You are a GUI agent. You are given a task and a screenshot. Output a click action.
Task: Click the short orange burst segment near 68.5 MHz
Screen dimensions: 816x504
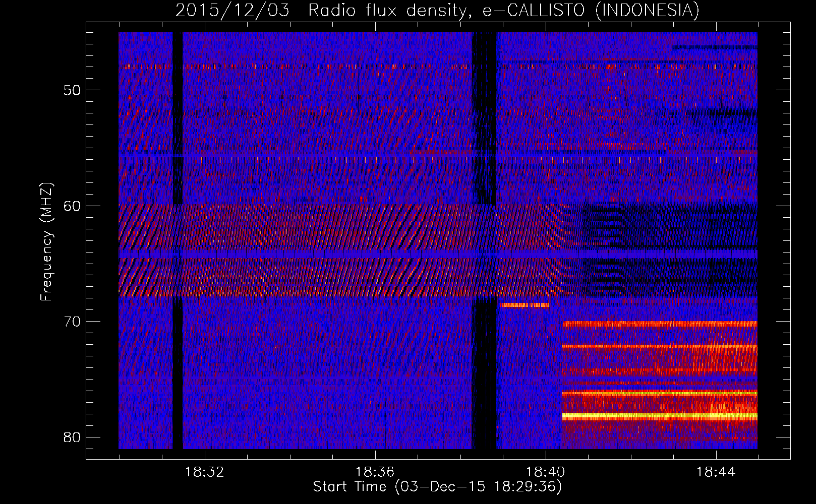point(524,305)
